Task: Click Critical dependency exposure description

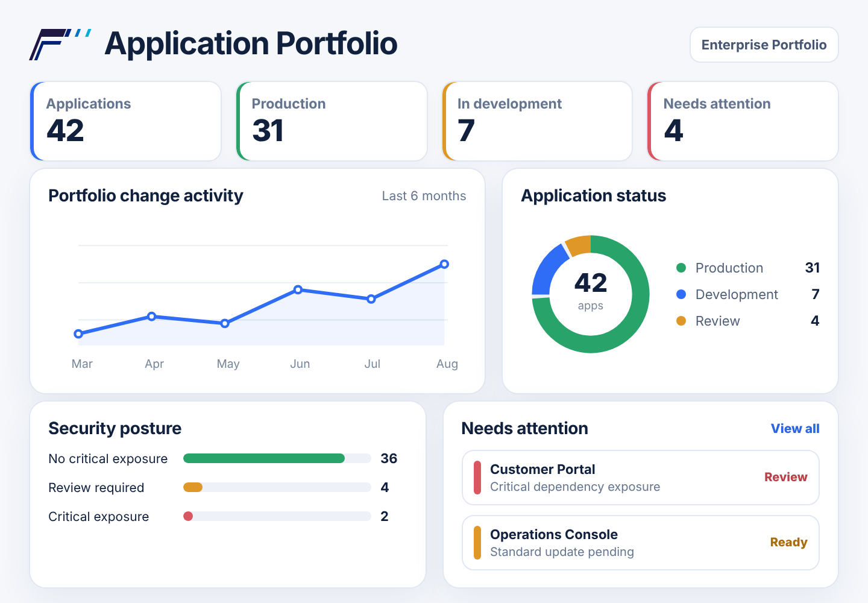Action: click(575, 487)
